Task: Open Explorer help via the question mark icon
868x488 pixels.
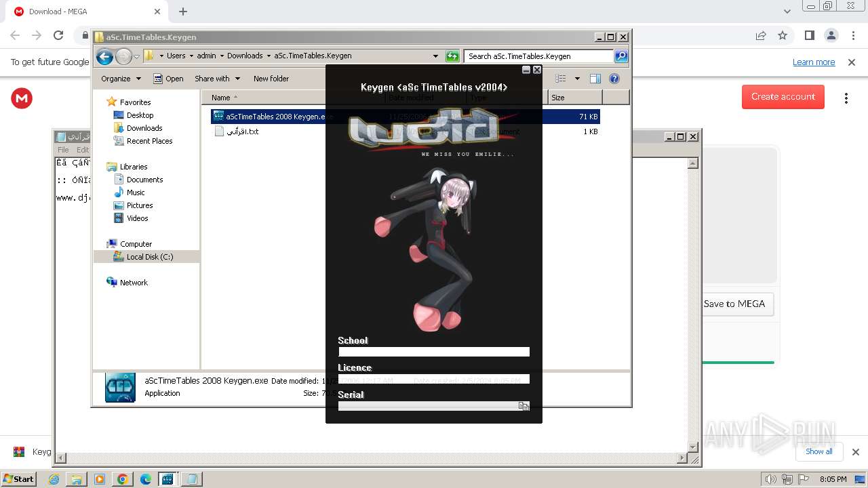Action: click(614, 79)
